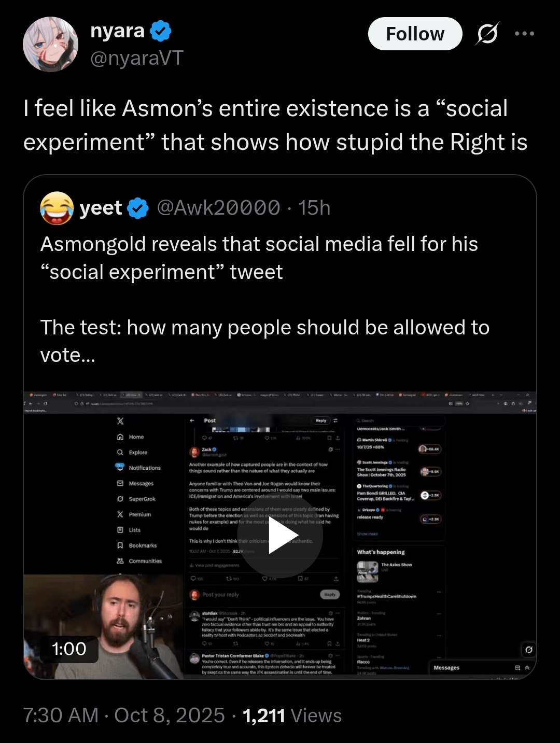This screenshot has height=743, width=560.
Task: Click the yeet display name
Action: pos(101,208)
